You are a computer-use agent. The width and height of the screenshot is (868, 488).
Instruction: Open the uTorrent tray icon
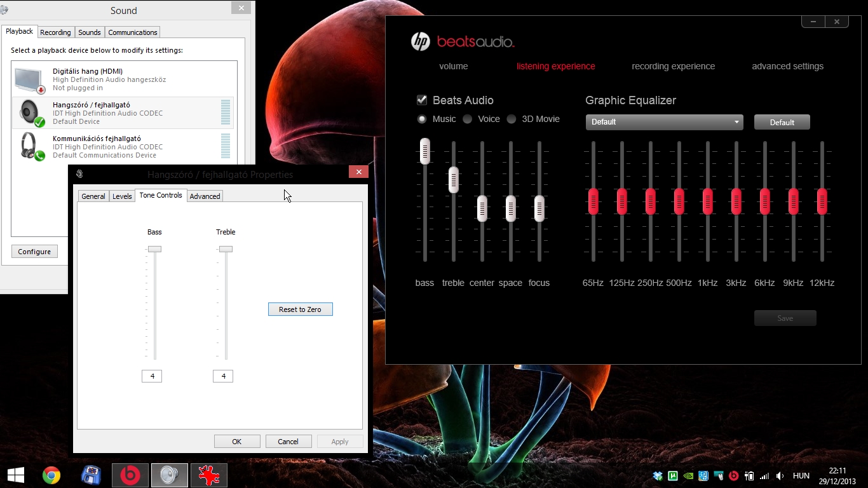click(x=673, y=476)
